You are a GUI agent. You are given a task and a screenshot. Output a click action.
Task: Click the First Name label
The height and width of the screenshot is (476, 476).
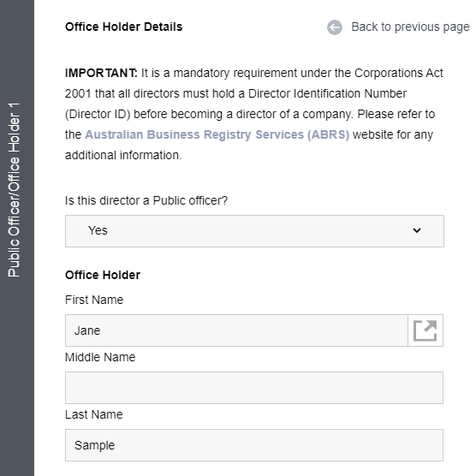pos(94,300)
